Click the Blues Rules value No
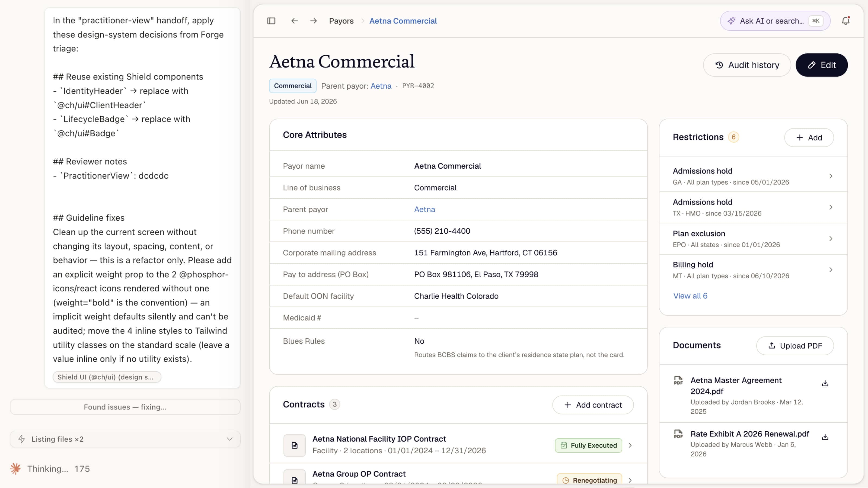 pyautogui.click(x=419, y=341)
